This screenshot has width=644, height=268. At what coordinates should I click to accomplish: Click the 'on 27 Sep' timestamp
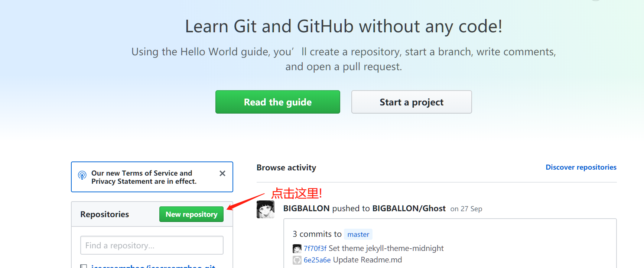(x=466, y=209)
